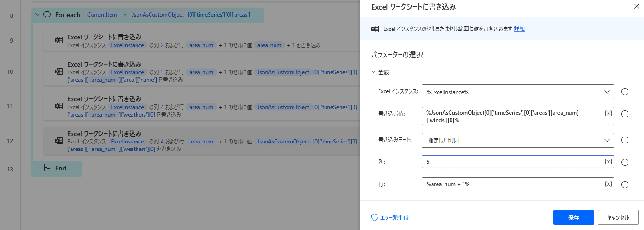Open info tooltip for 行 field
Image resolution: width=644 pixels, height=230 pixels.
pos(625,185)
